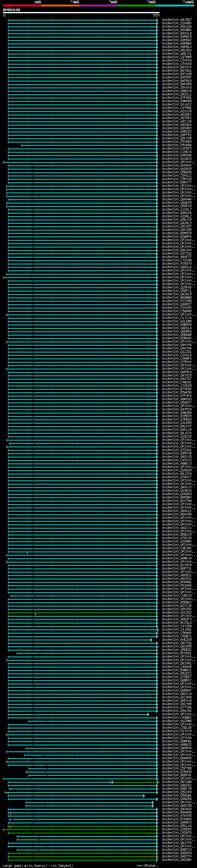Click the end position number 315

[x=155, y=15]
